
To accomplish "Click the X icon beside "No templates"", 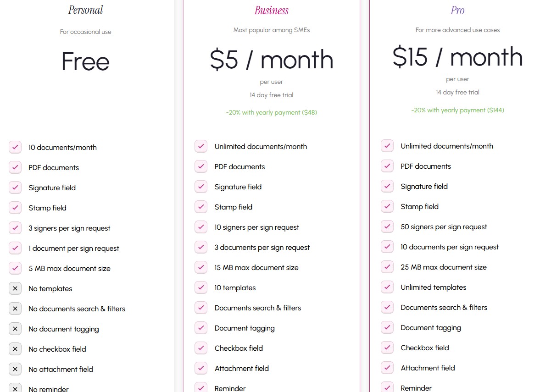I will [15, 288].
